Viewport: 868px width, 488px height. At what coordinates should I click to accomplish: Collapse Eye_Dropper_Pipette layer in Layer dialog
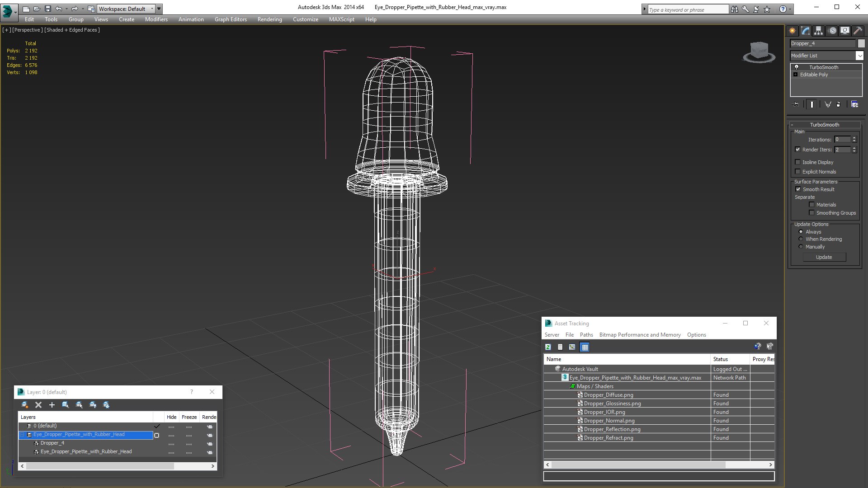22,435
